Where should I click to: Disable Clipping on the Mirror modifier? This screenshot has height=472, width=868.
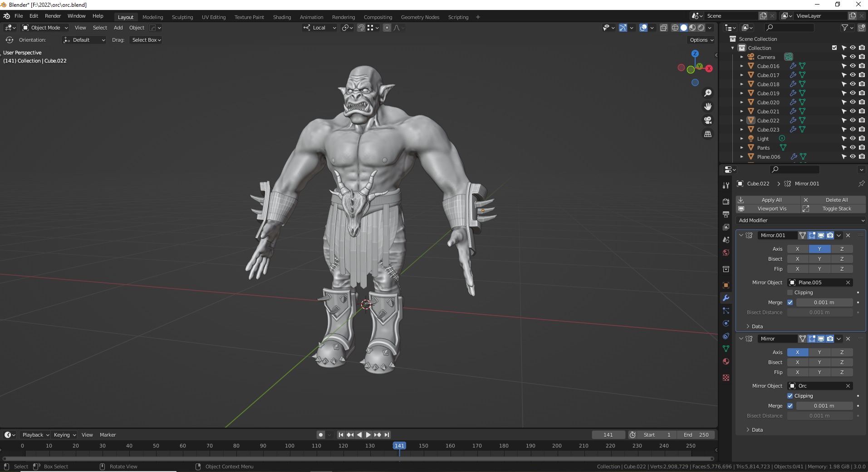[791, 395]
